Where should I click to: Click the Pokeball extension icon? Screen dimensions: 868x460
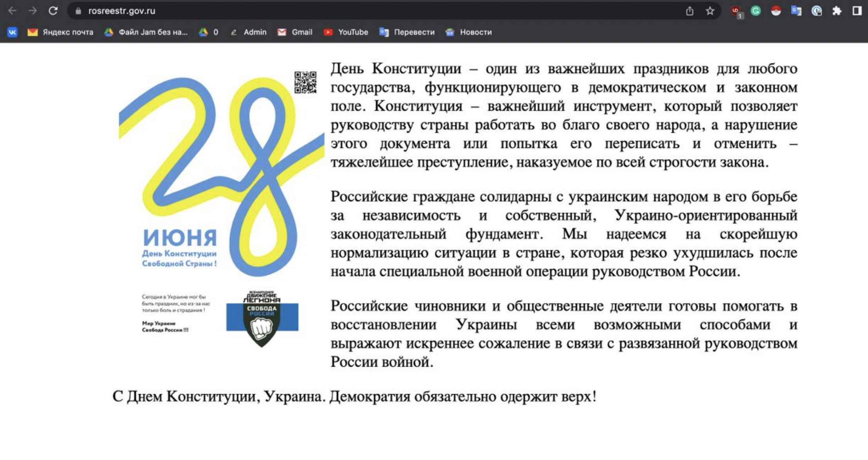point(776,11)
